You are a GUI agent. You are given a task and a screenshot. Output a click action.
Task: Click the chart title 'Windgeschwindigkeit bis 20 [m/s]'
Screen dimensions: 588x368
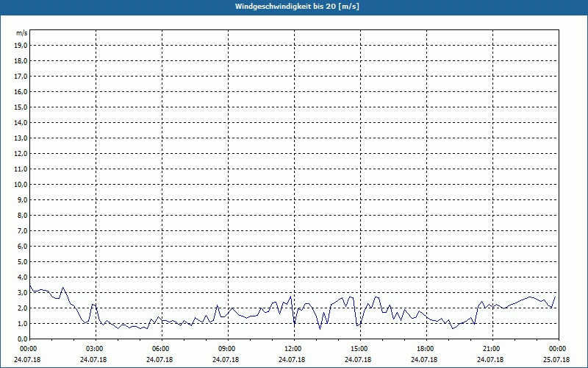[293, 7]
